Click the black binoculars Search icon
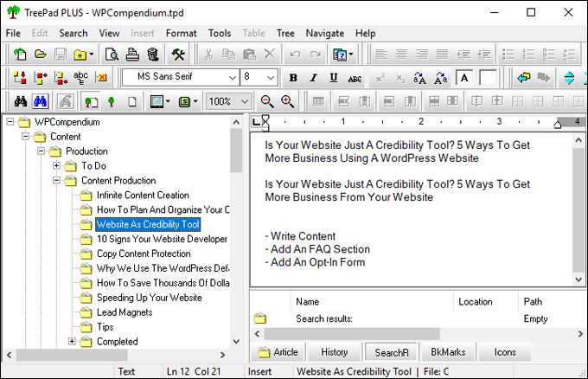Screen dimensions: 588x379 coord(20,101)
